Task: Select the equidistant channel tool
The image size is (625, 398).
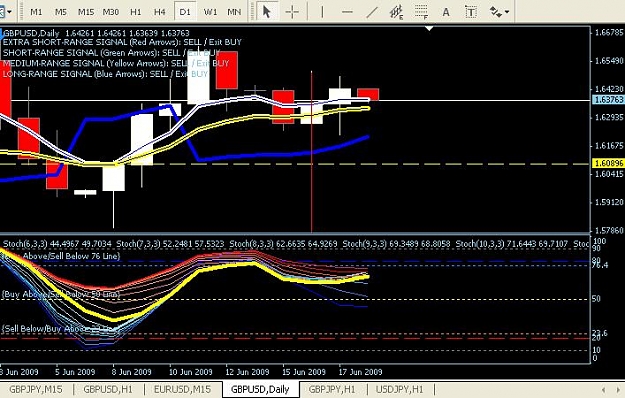Action: 397,12
